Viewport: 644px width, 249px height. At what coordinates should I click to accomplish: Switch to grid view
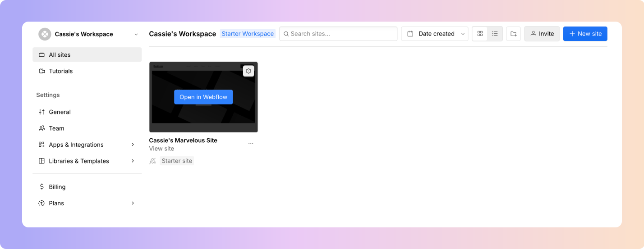coord(480,34)
